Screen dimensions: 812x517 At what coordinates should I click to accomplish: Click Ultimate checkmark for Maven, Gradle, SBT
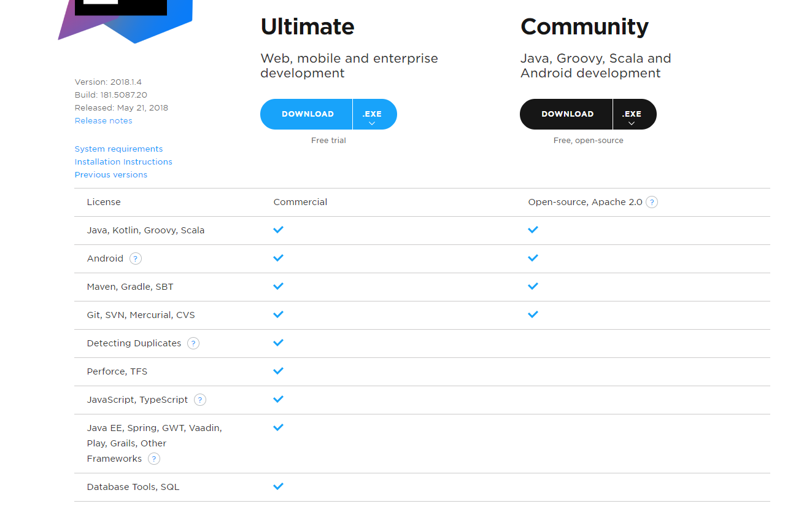coord(278,286)
